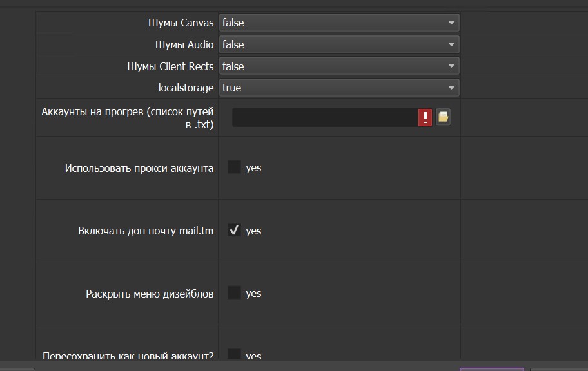The height and width of the screenshot is (371, 588).
Task: Click the Шумы Client Rects label
Action: 170,66
